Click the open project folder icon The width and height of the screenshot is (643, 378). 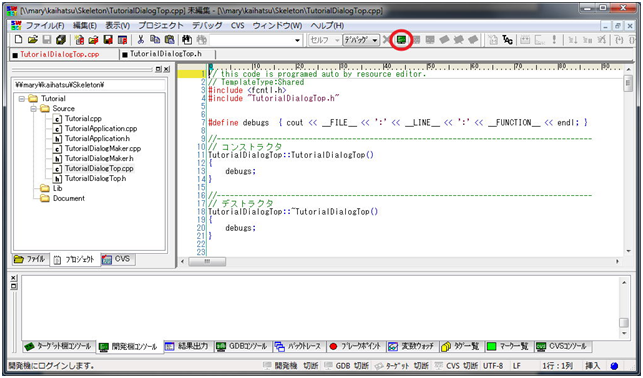coord(93,40)
